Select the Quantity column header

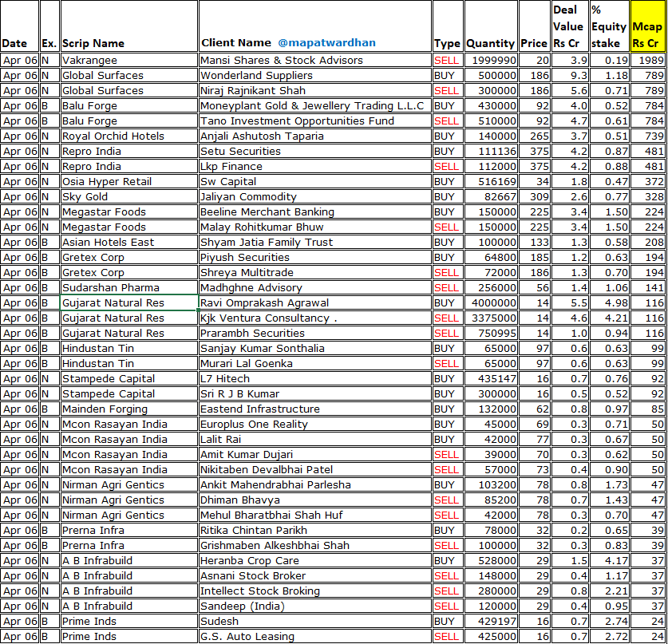pyautogui.click(x=491, y=26)
